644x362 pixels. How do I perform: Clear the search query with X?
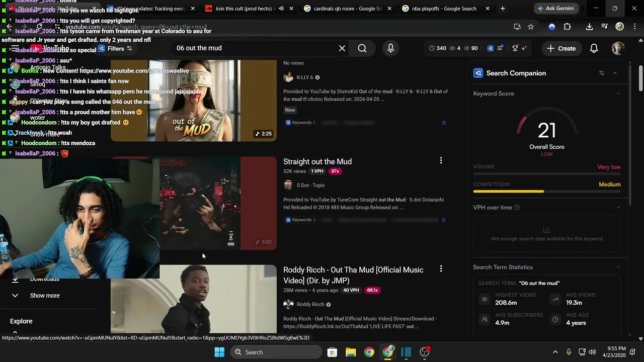(342, 48)
